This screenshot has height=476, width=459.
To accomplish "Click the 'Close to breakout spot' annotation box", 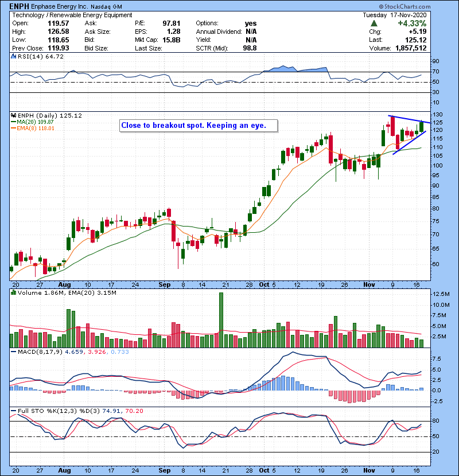I will tap(199, 126).
